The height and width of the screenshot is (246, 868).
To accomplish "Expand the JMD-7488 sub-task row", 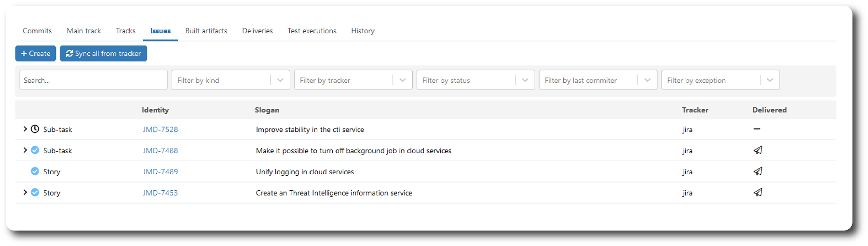I will (25, 150).
